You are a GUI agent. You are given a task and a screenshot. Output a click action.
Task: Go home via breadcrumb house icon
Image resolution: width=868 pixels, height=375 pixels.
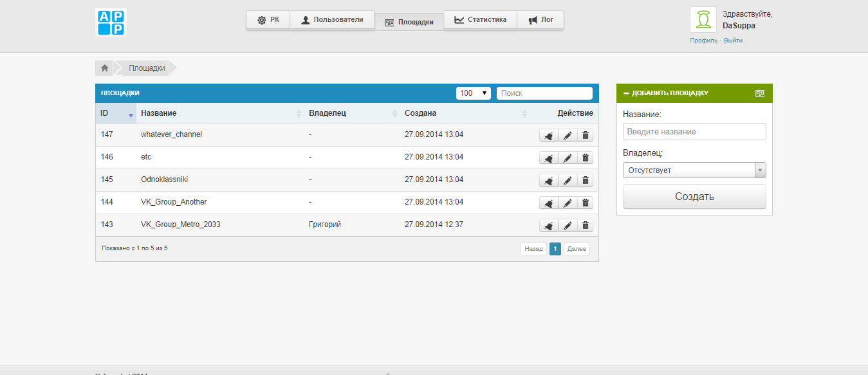[x=104, y=68]
